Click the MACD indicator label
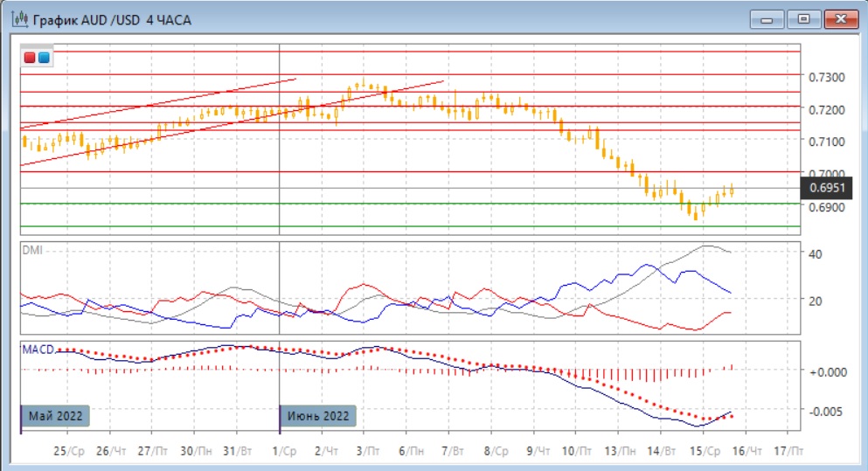This screenshot has height=471, width=868. pos(38,350)
